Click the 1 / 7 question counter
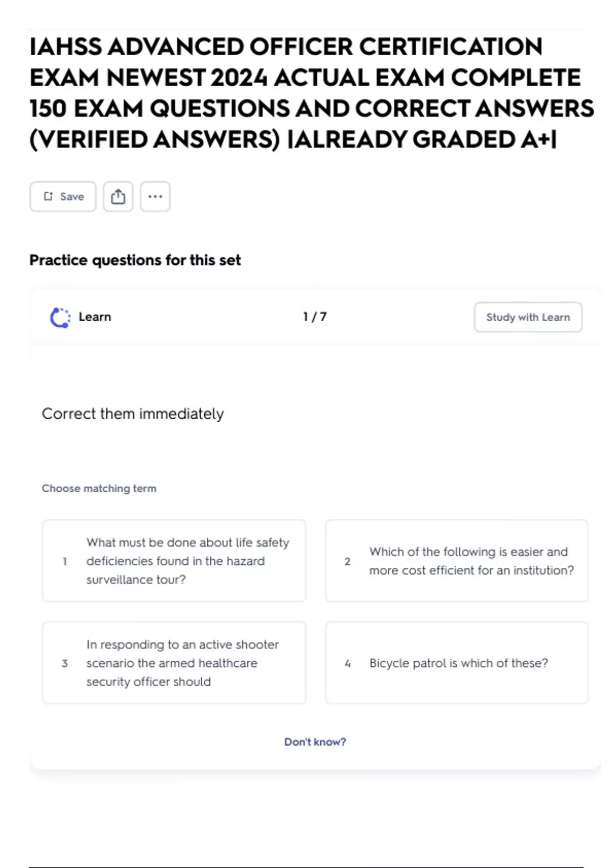This screenshot has width=613, height=868. [315, 317]
